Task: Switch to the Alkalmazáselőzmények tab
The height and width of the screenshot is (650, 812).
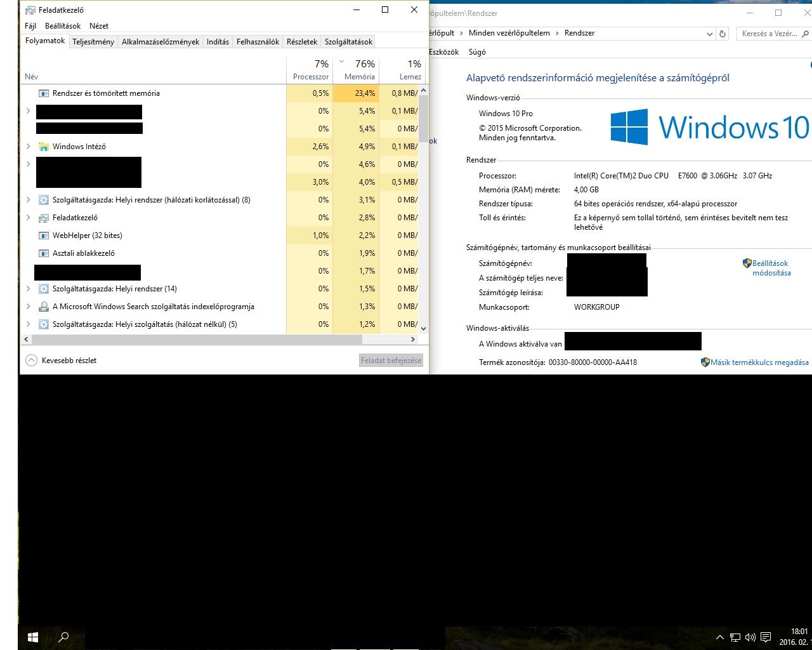Action: 160,42
